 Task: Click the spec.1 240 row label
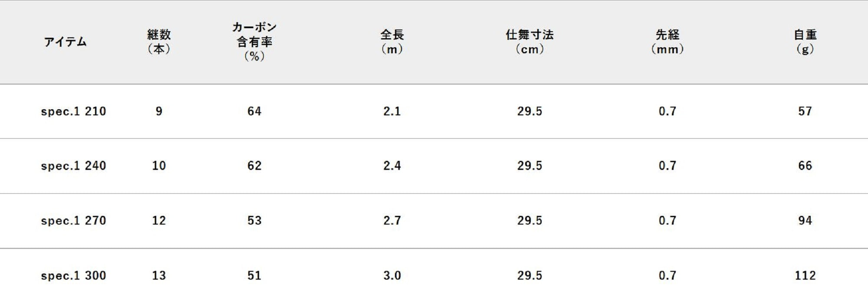73,166
